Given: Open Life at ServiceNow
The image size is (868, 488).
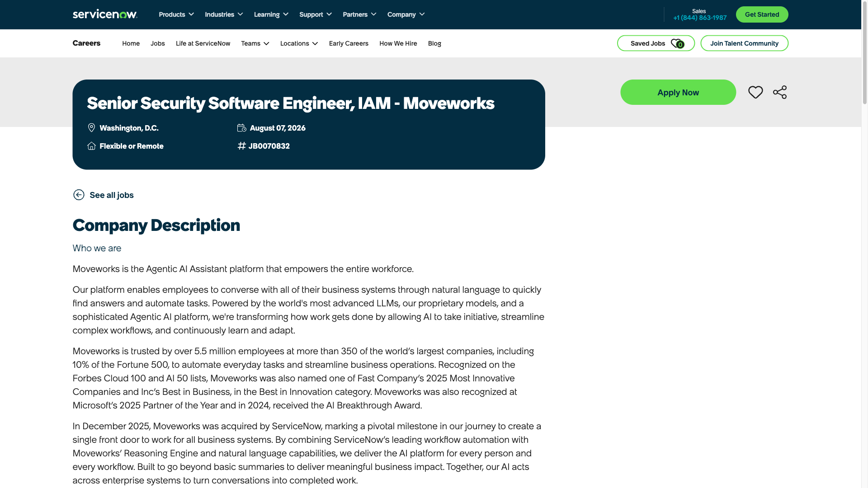Looking at the screenshot, I should click(203, 43).
